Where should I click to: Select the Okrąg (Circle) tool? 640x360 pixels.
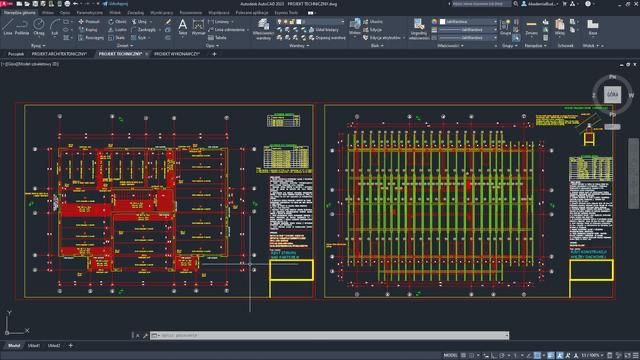click(x=39, y=27)
